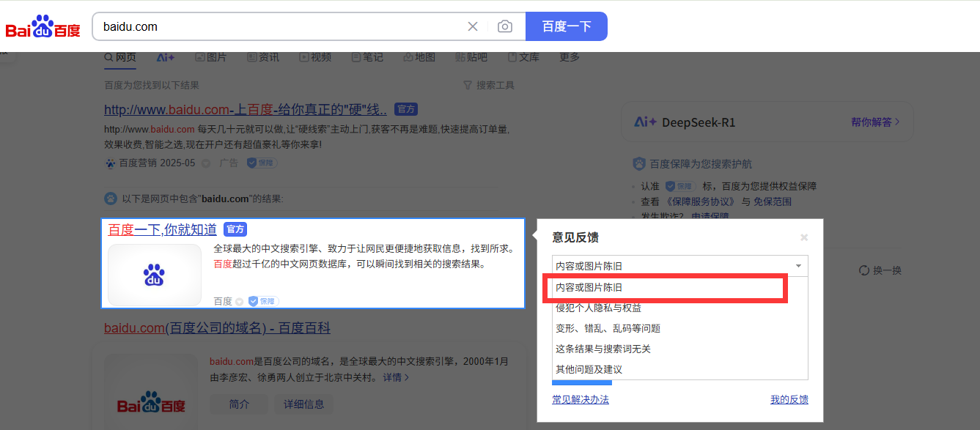Select option 变形、错乱、乱码等问题
The height and width of the screenshot is (430, 980).
(680, 328)
